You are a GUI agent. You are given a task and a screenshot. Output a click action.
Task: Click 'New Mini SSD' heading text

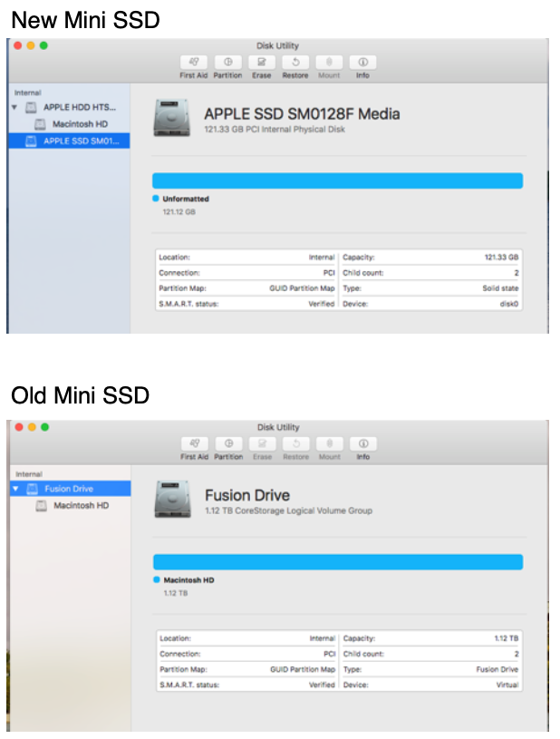(x=85, y=20)
